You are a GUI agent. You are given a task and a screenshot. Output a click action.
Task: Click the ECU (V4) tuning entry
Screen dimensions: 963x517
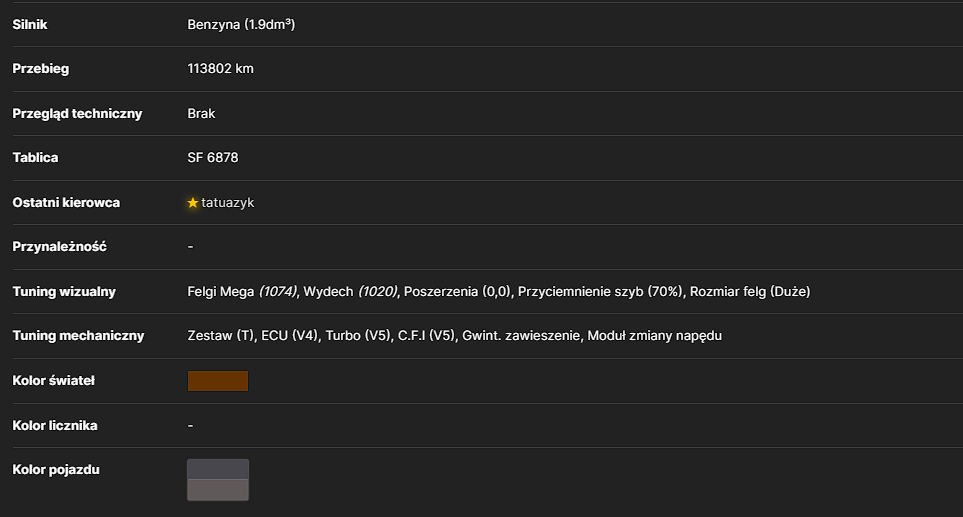(290, 336)
